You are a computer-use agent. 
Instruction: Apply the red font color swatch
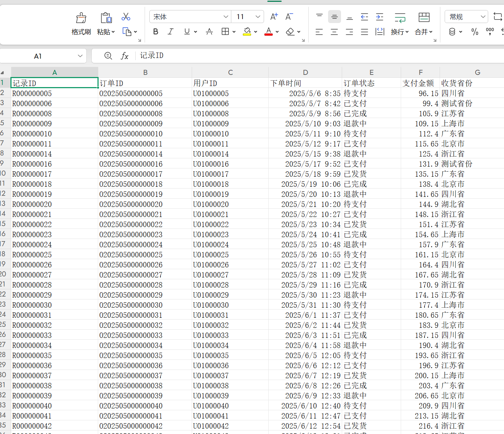pos(268,32)
